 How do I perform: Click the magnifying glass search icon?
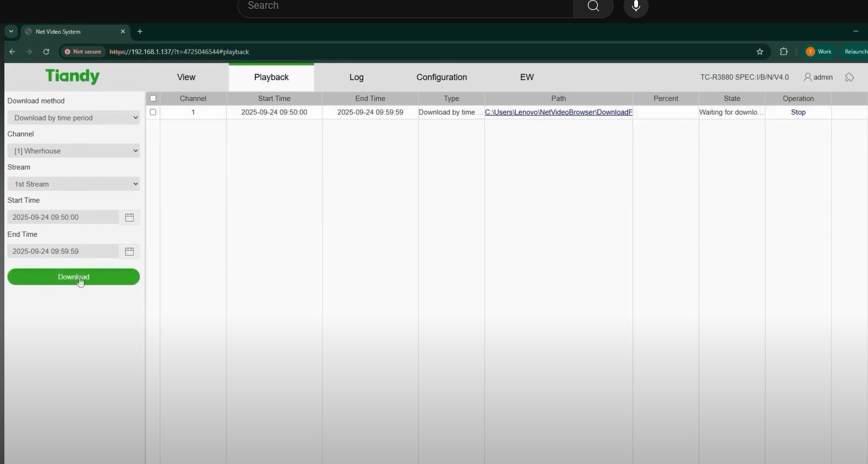coord(592,5)
